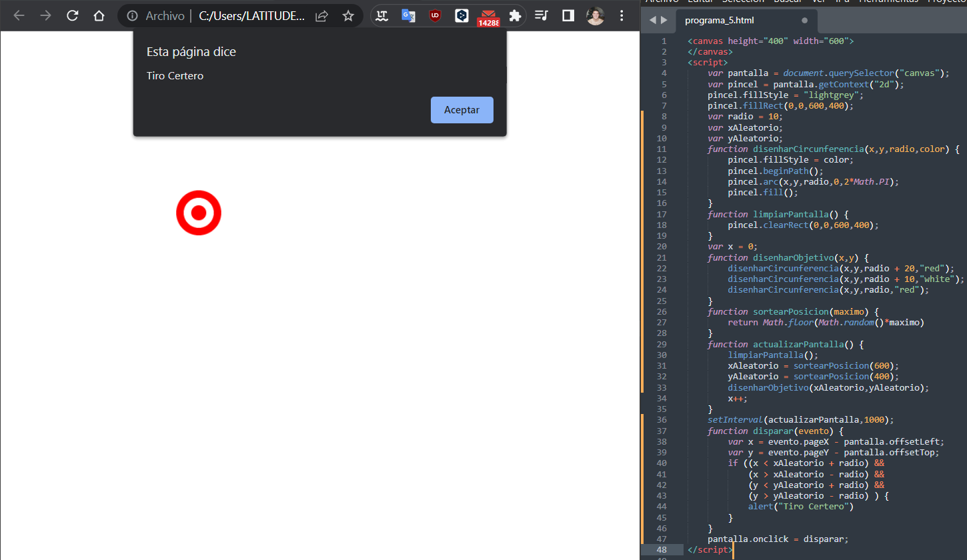Open the mail checker showing 14288
This screenshot has height=560, width=967.
[488, 17]
